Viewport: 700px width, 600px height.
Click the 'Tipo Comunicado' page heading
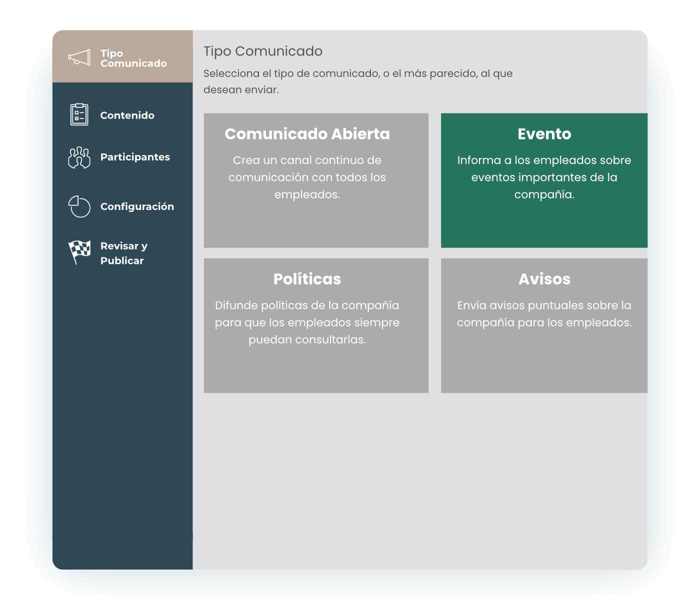(263, 51)
